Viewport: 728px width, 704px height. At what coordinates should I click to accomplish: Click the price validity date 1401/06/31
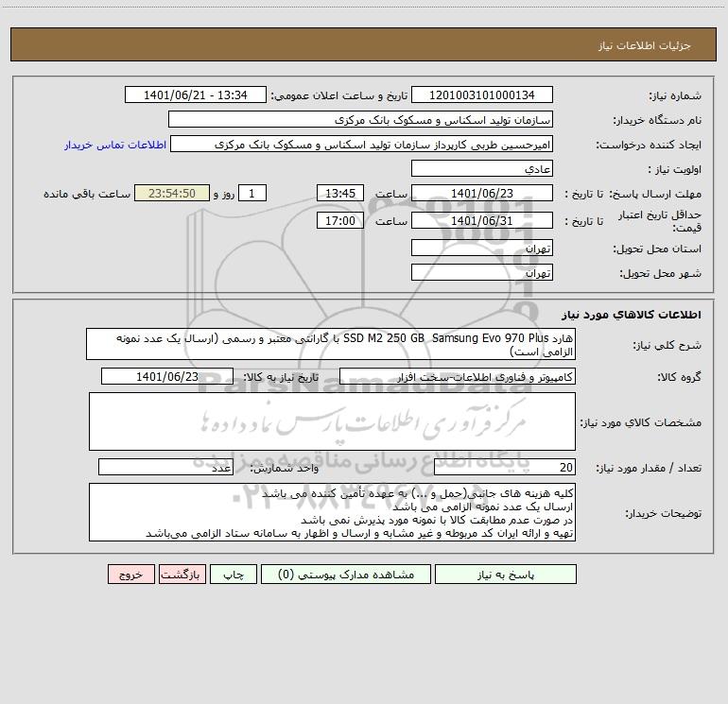[x=482, y=220]
